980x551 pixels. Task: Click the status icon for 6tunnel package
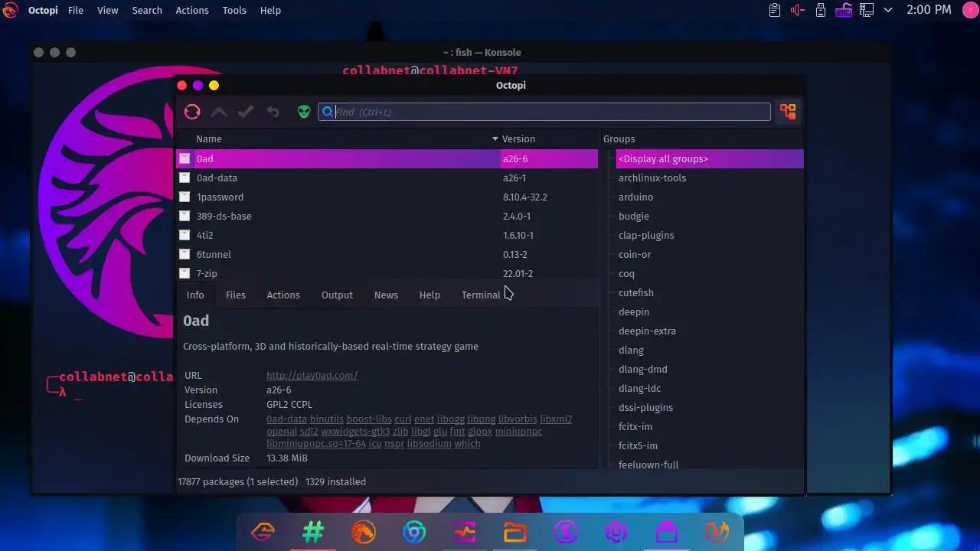click(185, 254)
